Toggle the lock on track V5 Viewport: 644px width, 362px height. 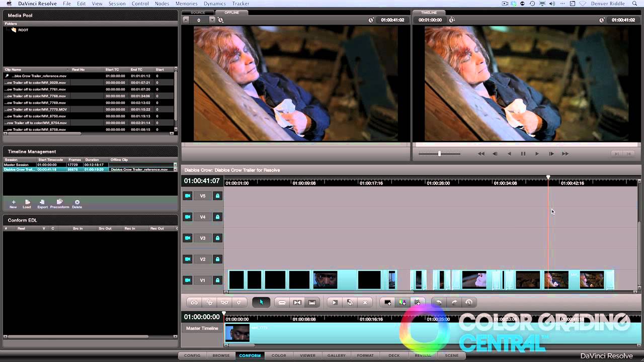217,196
